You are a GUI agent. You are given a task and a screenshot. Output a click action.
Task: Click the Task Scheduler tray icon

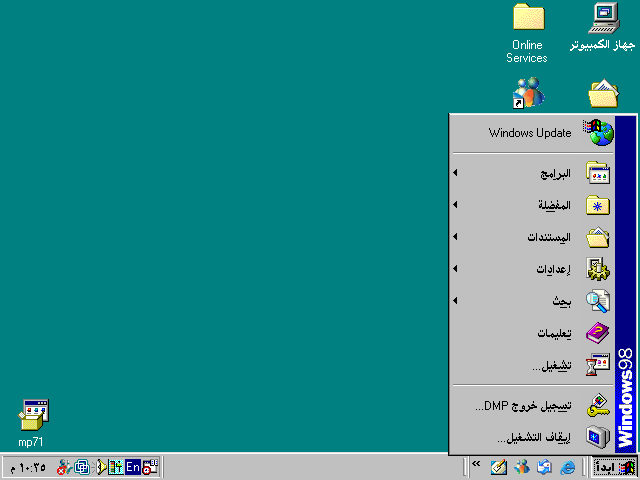[x=150, y=467]
